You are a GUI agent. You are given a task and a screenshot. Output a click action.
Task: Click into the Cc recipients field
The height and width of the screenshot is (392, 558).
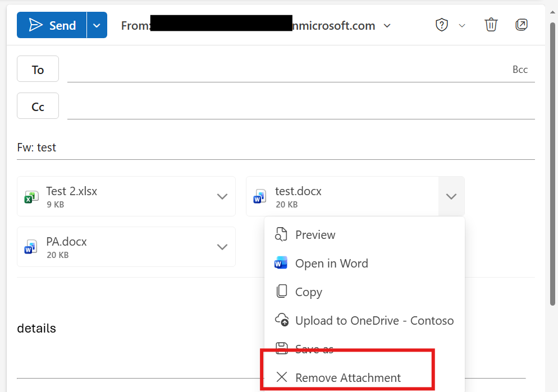point(301,107)
